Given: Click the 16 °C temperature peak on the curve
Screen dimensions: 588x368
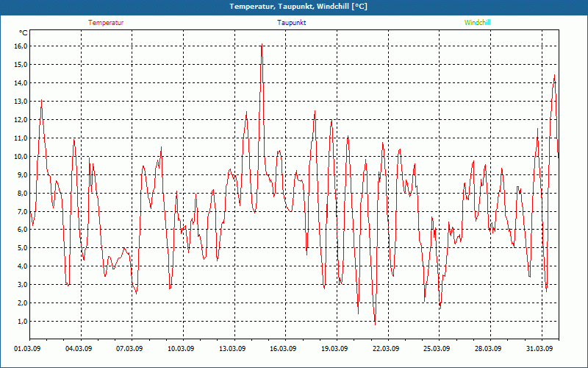Looking at the screenshot, I should (262, 44).
